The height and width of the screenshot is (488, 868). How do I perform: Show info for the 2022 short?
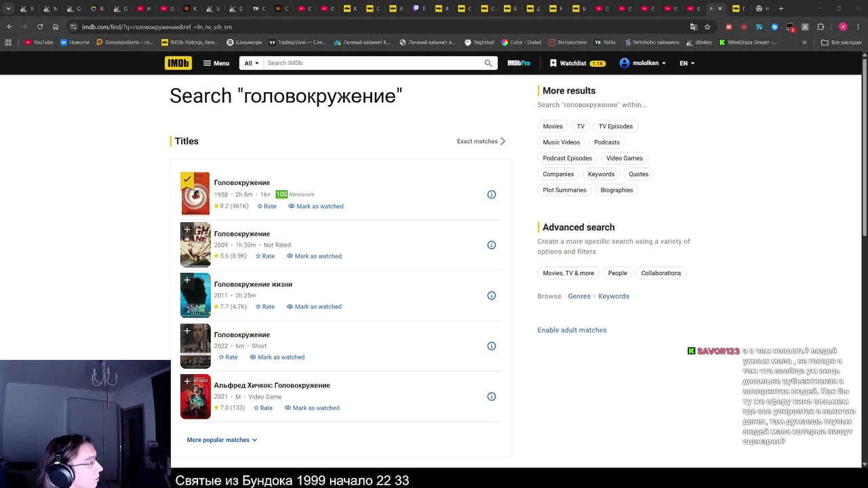(492, 346)
